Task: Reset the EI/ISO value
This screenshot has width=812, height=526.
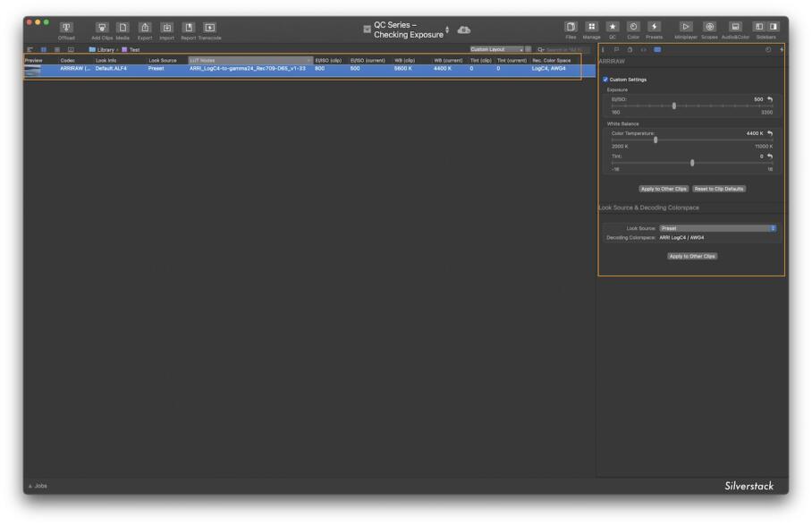Action: click(770, 99)
